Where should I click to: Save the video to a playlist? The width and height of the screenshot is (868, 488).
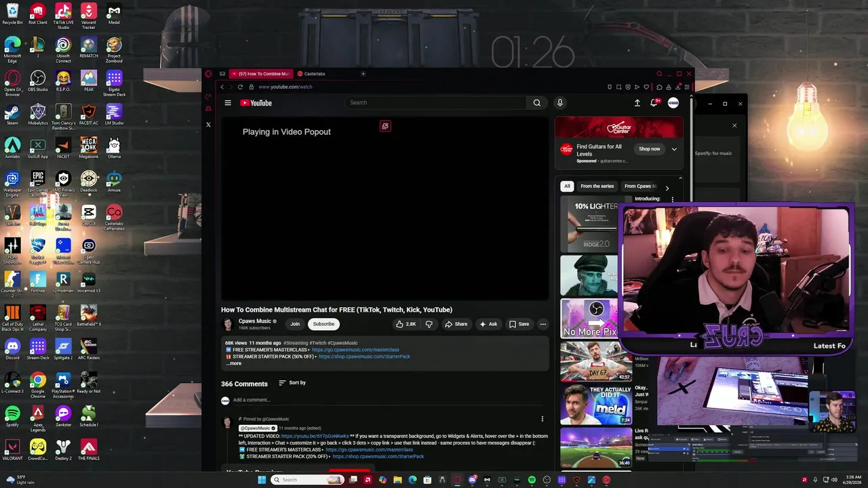[x=519, y=324]
